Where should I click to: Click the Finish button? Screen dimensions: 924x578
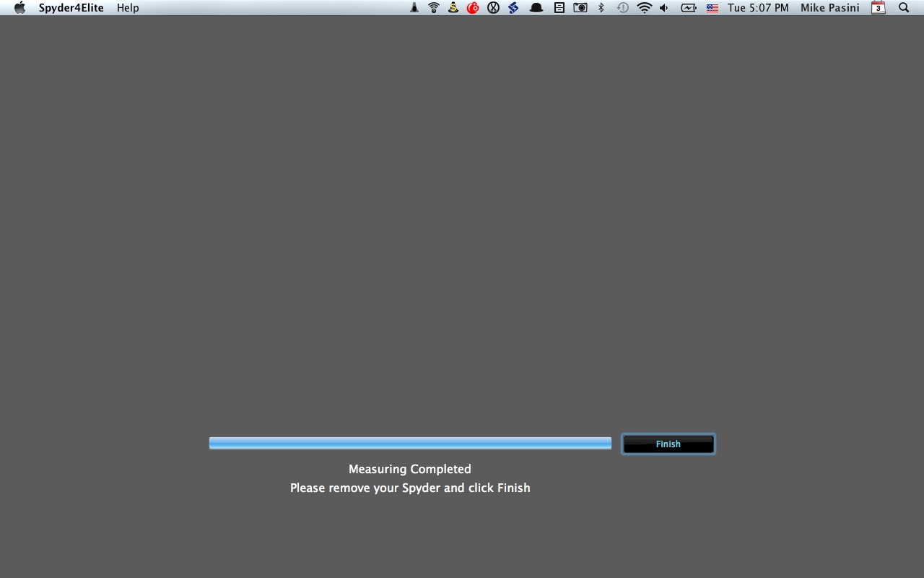point(668,444)
